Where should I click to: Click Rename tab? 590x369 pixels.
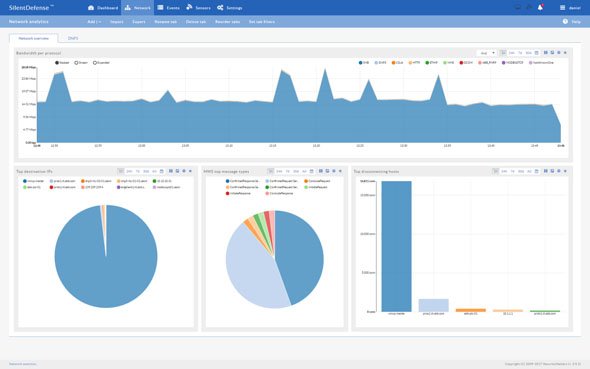[x=166, y=22]
